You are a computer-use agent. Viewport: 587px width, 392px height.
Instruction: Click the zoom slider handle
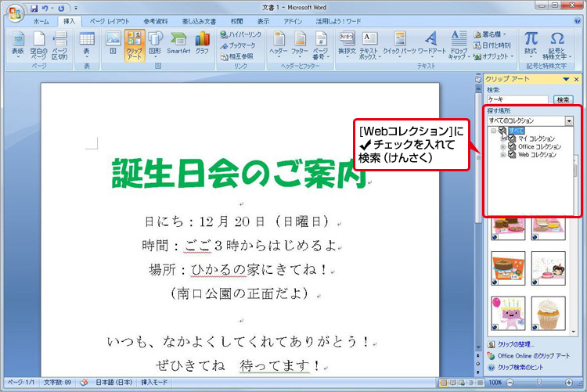coord(538,382)
